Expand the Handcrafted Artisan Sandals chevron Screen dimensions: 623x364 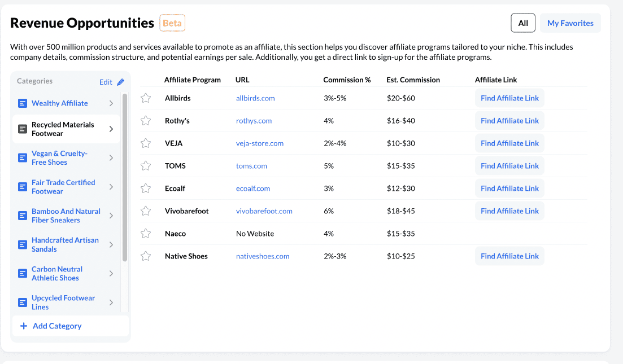pyautogui.click(x=111, y=244)
